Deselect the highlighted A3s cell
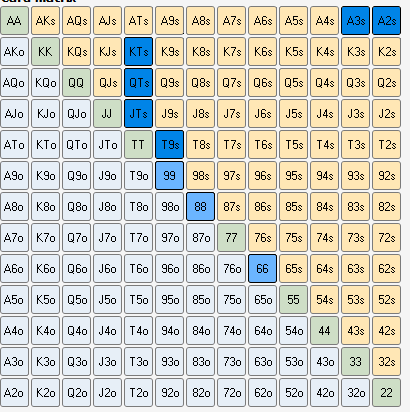 click(355, 21)
